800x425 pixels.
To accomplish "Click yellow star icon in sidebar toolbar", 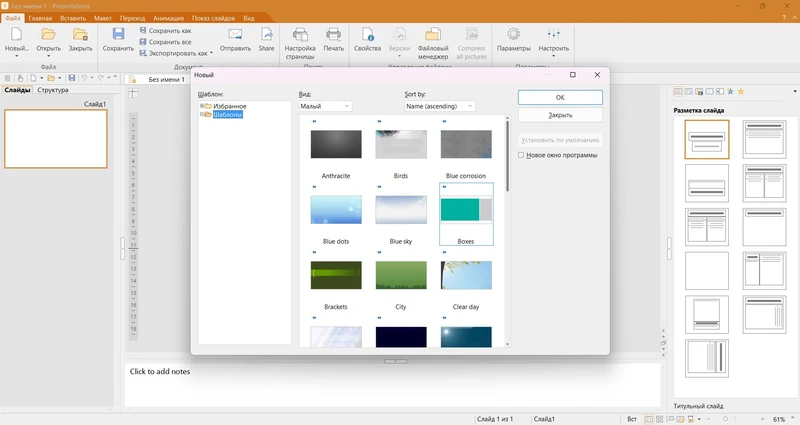I will (x=741, y=92).
